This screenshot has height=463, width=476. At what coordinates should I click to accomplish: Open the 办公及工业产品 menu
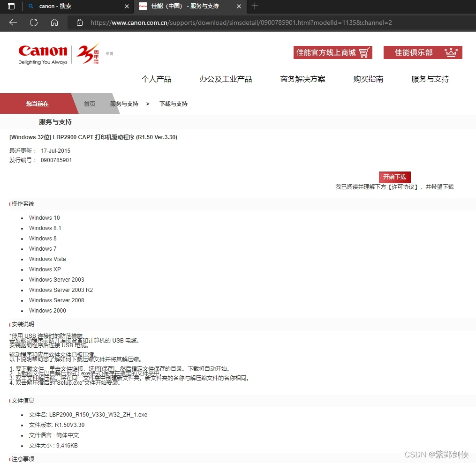tap(226, 79)
